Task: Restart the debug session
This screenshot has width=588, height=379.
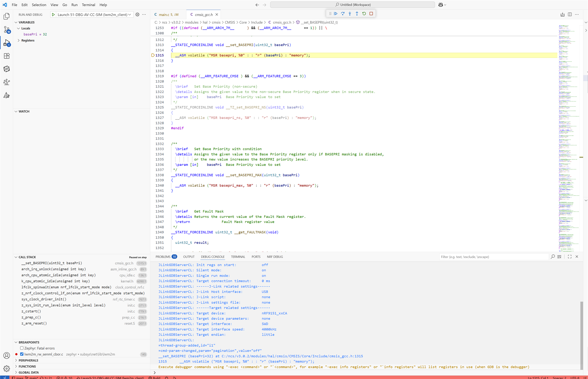Action: pyautogui.click(x=364, y=13)
